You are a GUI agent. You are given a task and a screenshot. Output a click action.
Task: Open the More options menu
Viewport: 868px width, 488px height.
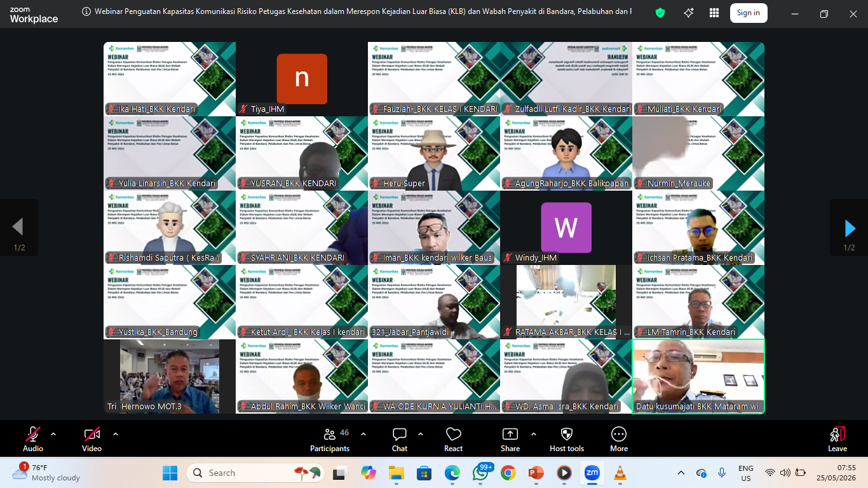[x=619, y=439]
